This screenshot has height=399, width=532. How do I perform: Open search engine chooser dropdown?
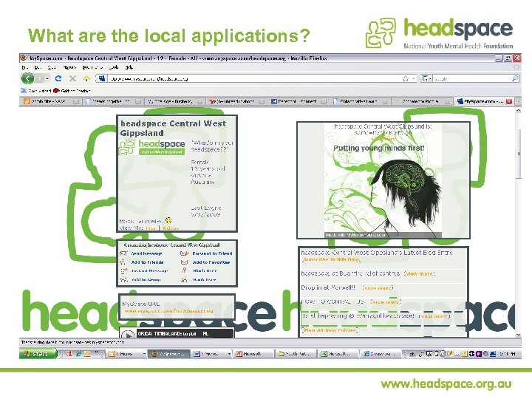[x=426, y=79]
